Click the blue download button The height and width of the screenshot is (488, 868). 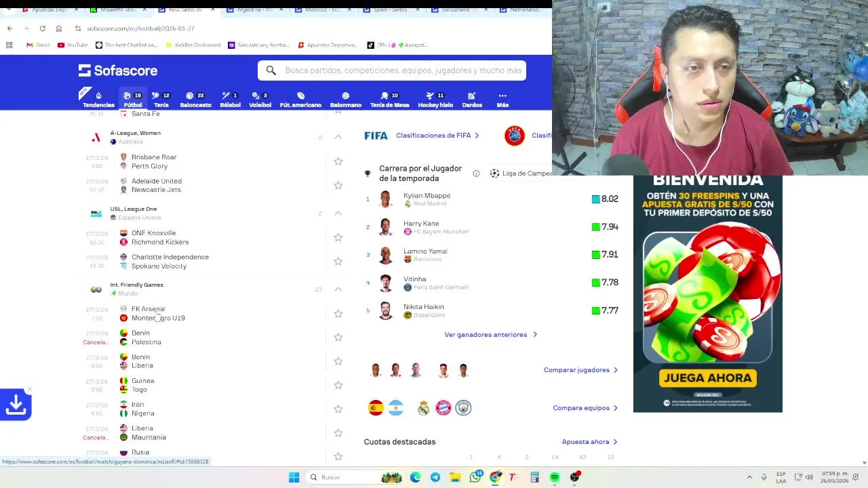(16, 405)
